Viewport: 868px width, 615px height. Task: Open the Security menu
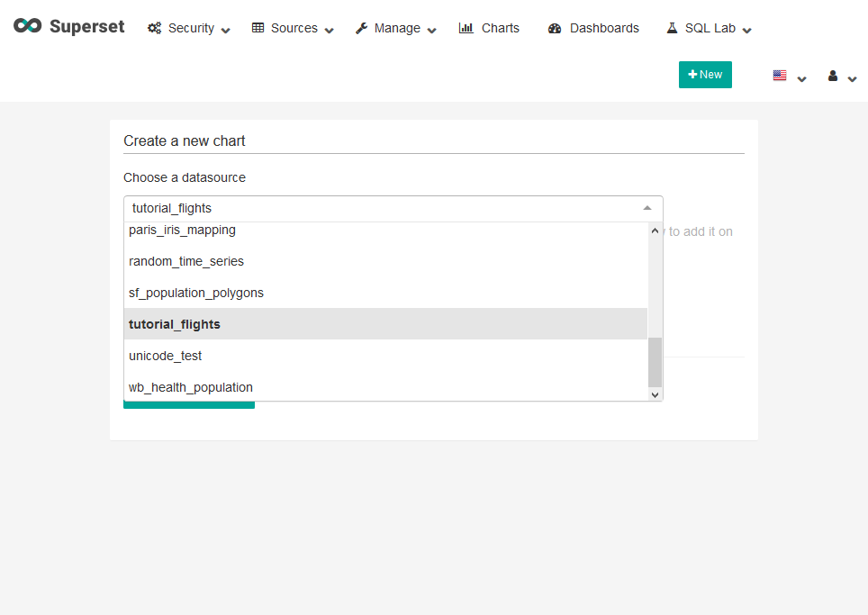[x=188, y=29]
